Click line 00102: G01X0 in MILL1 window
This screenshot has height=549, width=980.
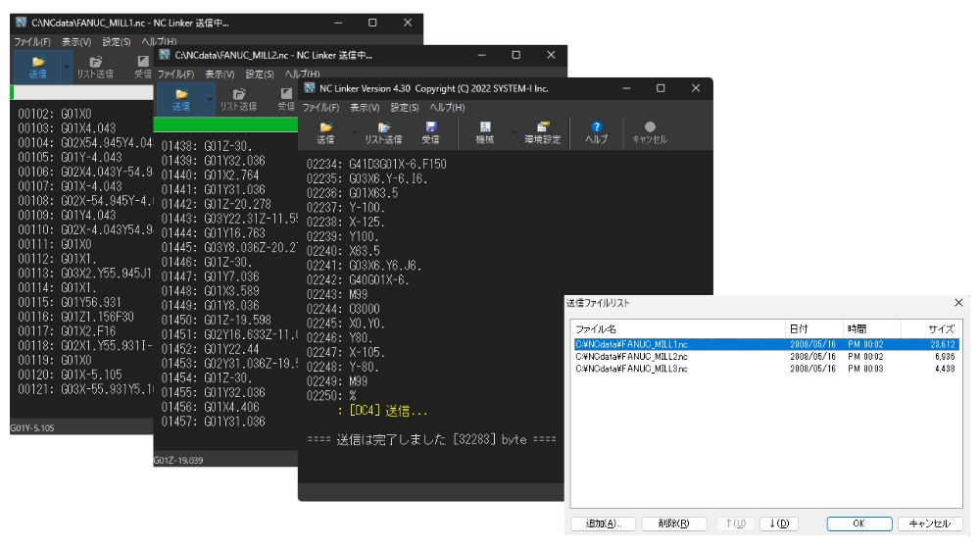(54, 114)
